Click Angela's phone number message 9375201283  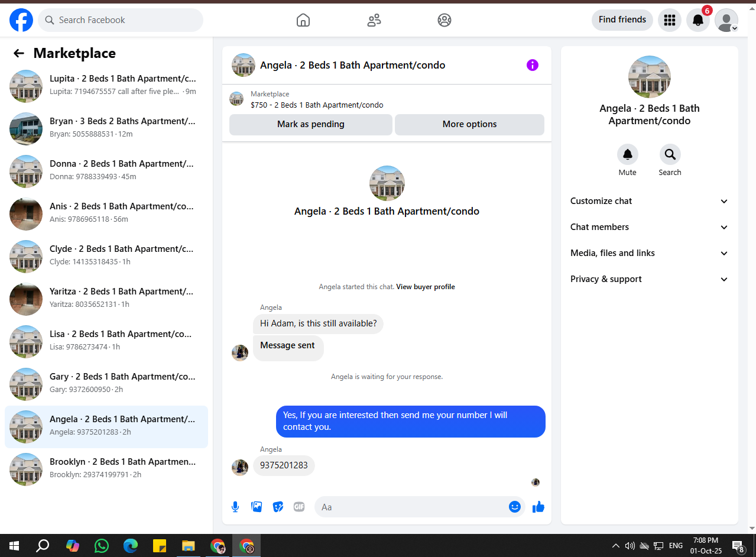click(x=284, y=465)
